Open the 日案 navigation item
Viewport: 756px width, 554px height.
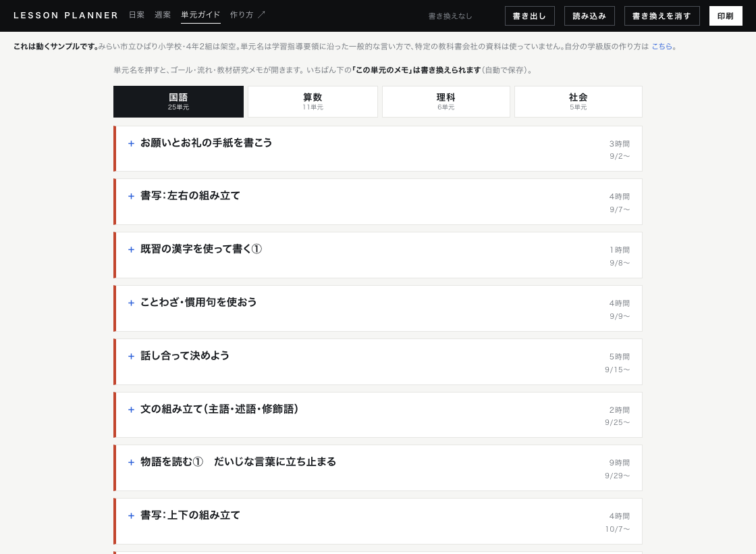pyautogui.click(x=136, y=15)
